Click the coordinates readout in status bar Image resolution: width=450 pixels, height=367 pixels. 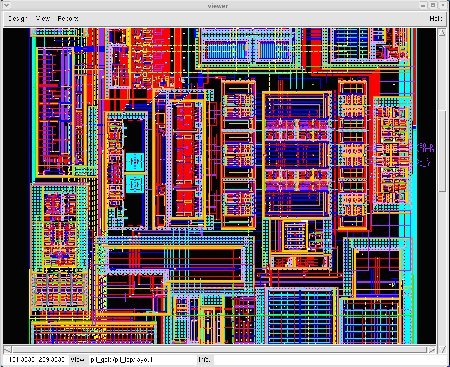pos(36,360)
